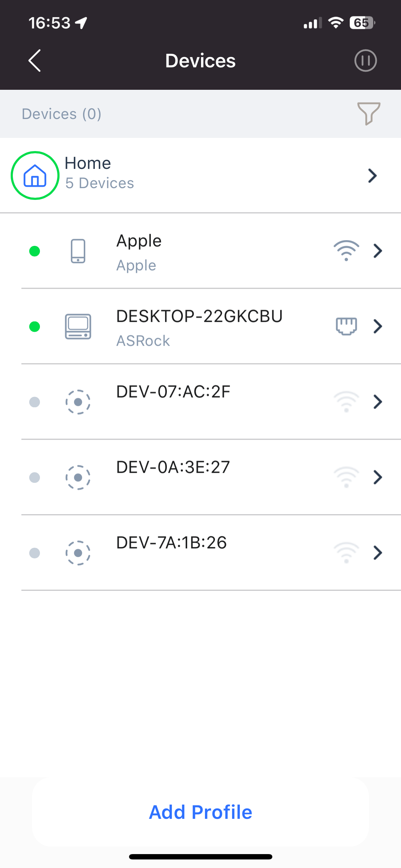This screenshot has width=401, height=868.
Task: Open DEV-7A:1B:26 details chevron
Action: coord(377,553)
